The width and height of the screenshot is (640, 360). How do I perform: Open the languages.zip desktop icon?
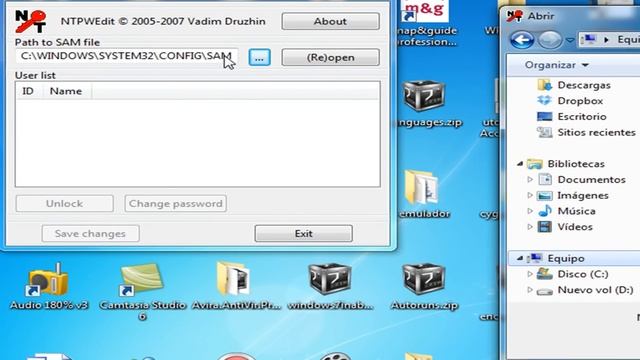pos(424,96)
